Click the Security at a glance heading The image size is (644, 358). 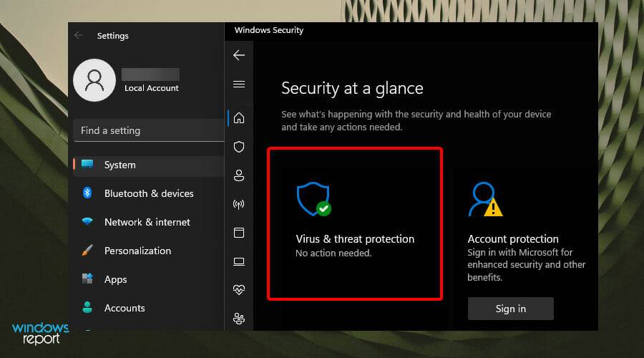[x=352, y=88]
